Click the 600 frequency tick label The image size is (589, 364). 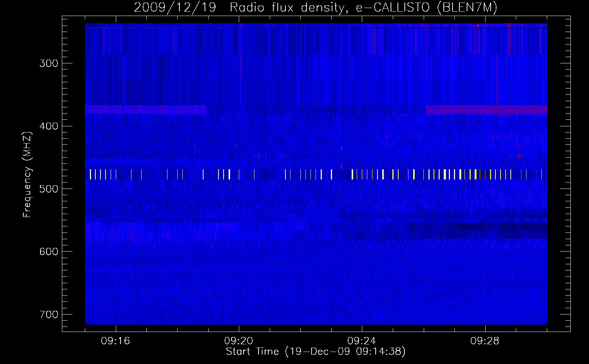coord(49,252)
